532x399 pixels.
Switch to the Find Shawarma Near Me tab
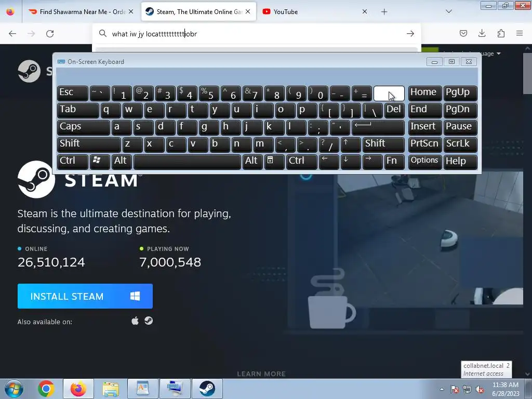point(81,11)
